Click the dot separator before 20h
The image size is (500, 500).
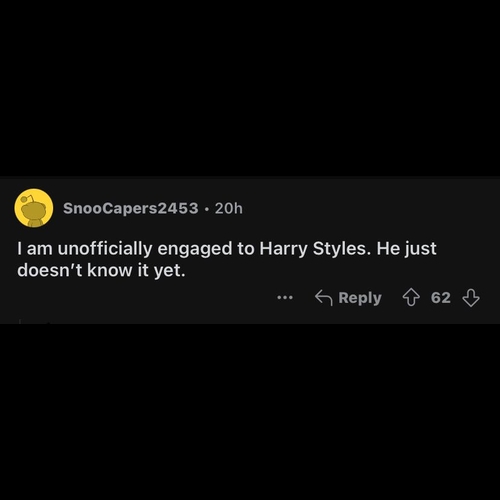[207, 209]
